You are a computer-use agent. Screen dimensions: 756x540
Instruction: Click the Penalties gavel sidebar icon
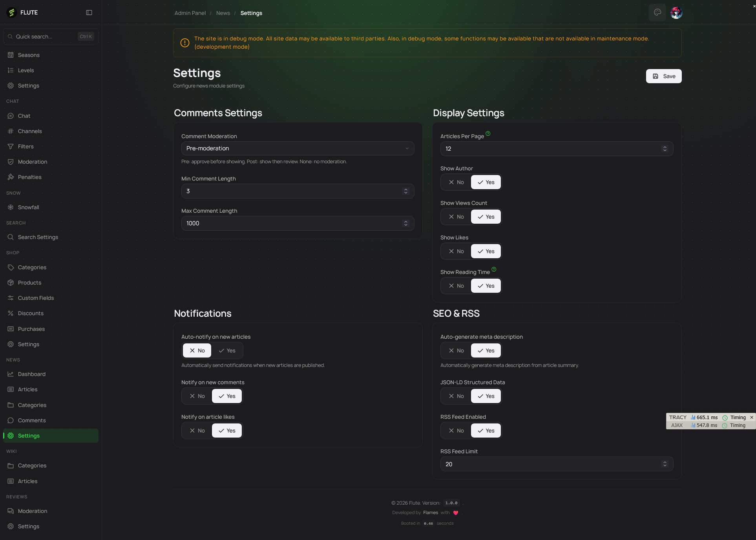11,177
